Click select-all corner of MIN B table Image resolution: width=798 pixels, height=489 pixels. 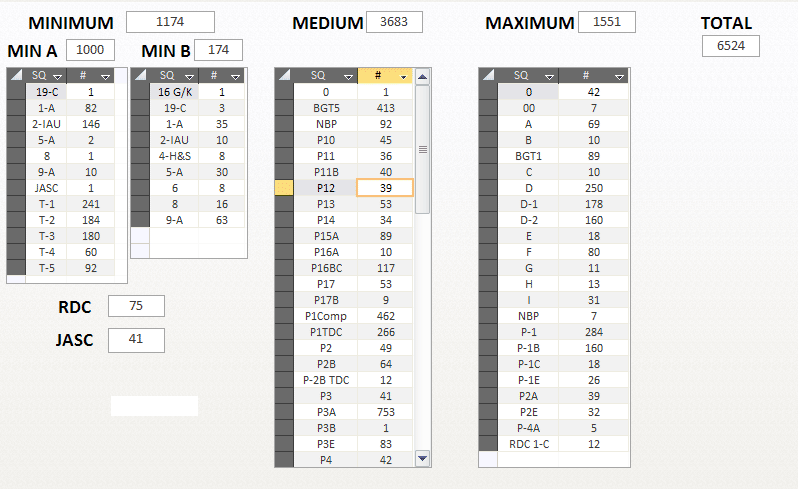[x=140, y=76]
